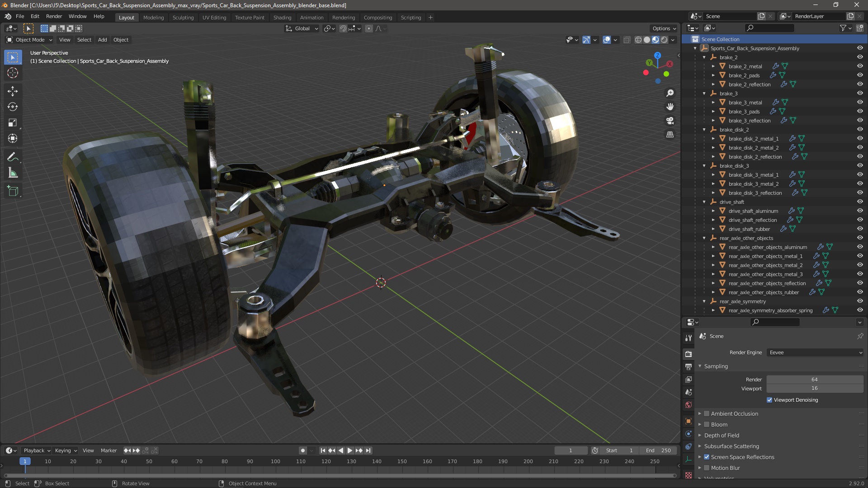This screenshot has width=868, height=488.
Task: Open Output Properties tab icon
Action: pos(689,366)
